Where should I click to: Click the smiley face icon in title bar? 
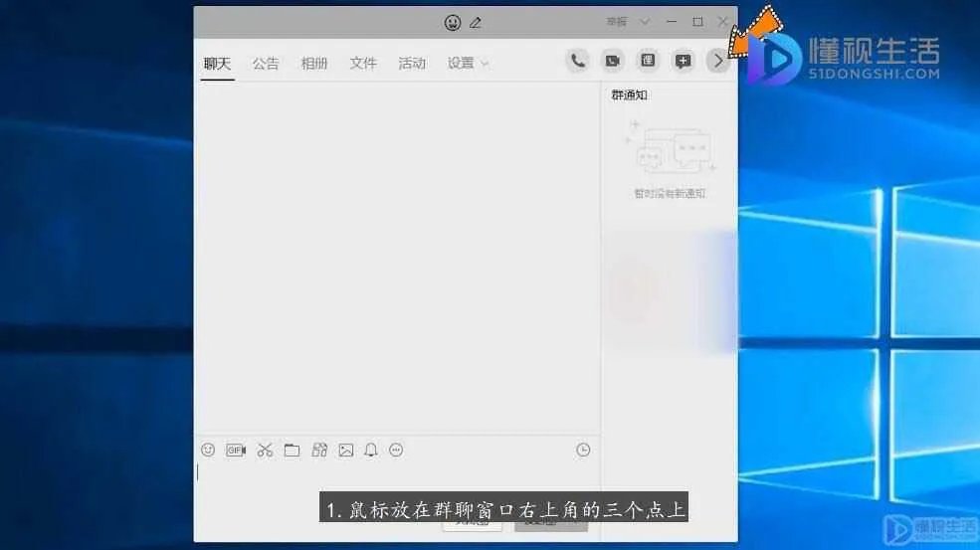point(453,23)
